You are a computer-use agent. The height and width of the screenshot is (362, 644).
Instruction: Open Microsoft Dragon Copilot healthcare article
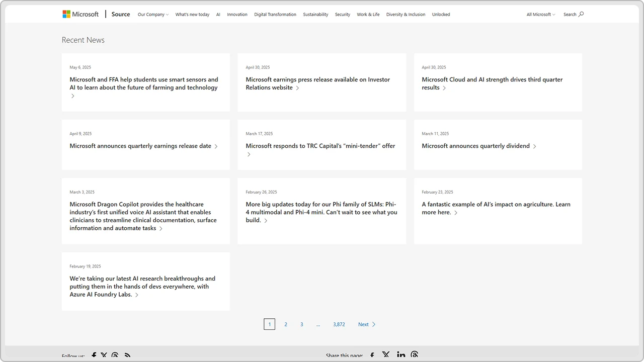pos(143,216)
